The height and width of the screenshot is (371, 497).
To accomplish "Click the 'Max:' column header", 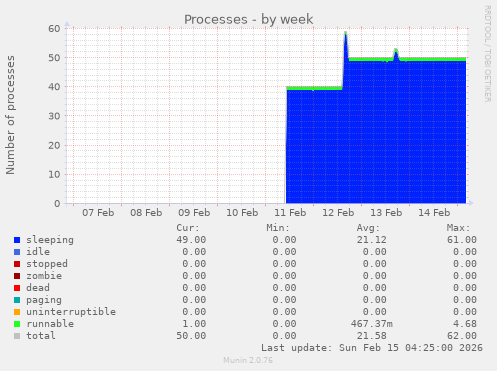I will tap(459, 228).
